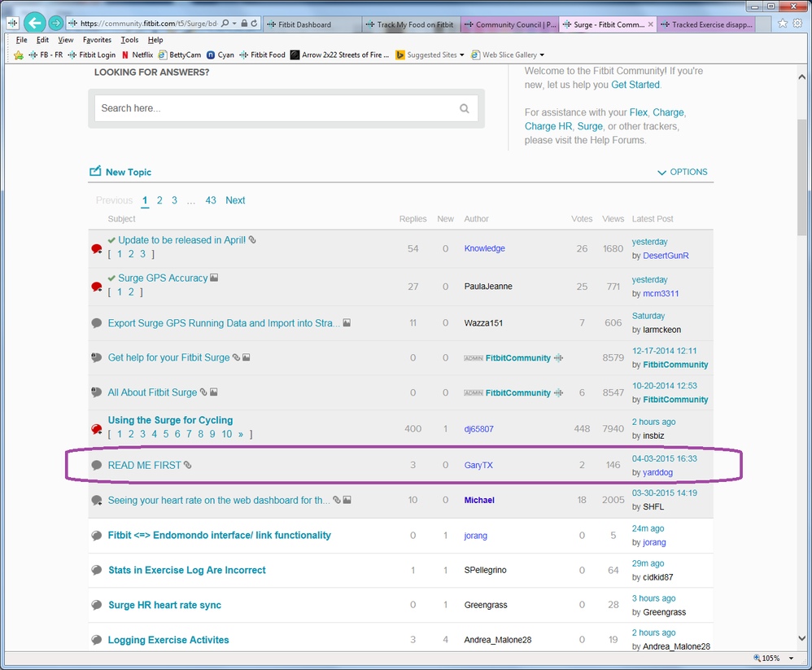Switch to the Fitbit Dashboard tab
The width and height of the screenshot is (812, 670).
pyautogui.click(x=312, y=24)
